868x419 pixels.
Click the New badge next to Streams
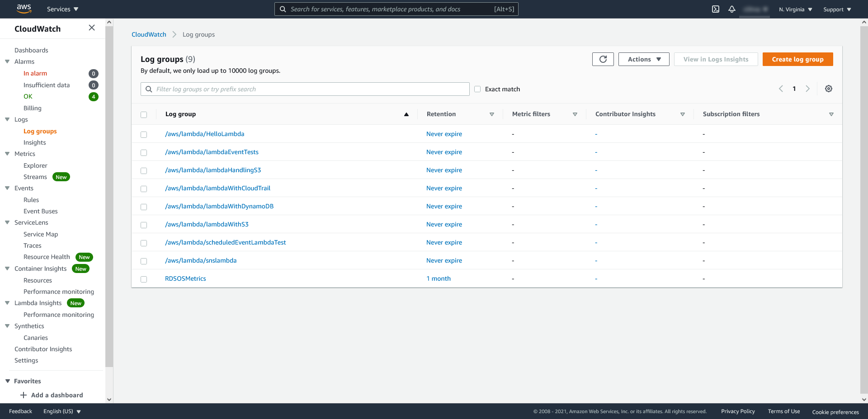click(x=61, y=177)
